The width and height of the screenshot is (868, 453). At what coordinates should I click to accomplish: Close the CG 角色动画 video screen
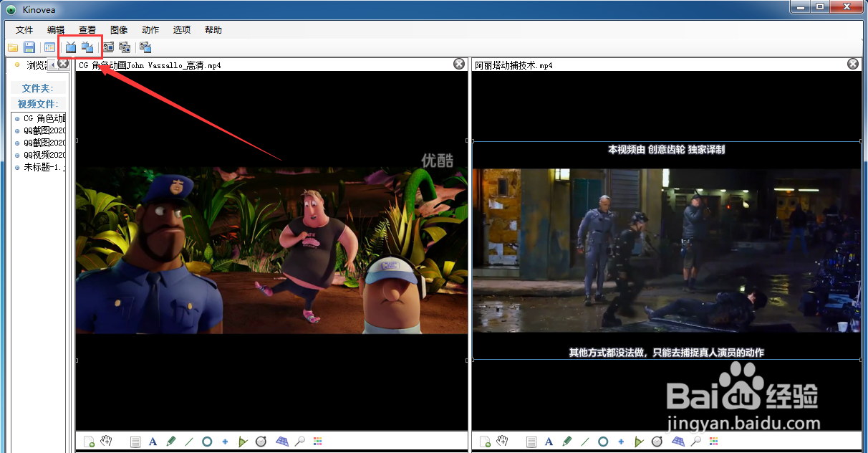coord(459,64)
